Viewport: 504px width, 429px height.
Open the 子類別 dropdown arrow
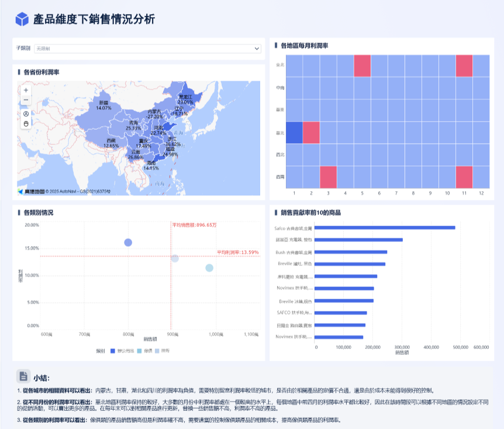point(257,49)
